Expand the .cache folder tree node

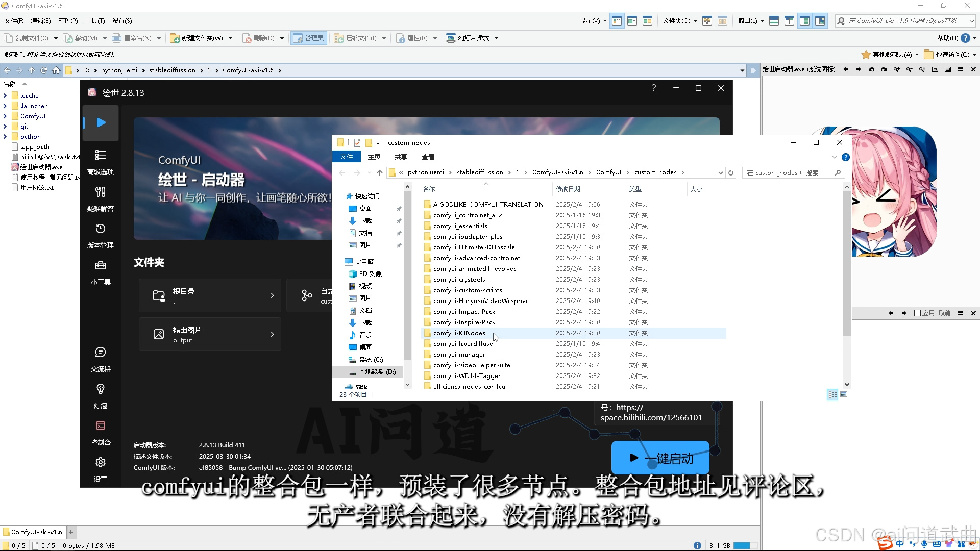click(5, 96)
